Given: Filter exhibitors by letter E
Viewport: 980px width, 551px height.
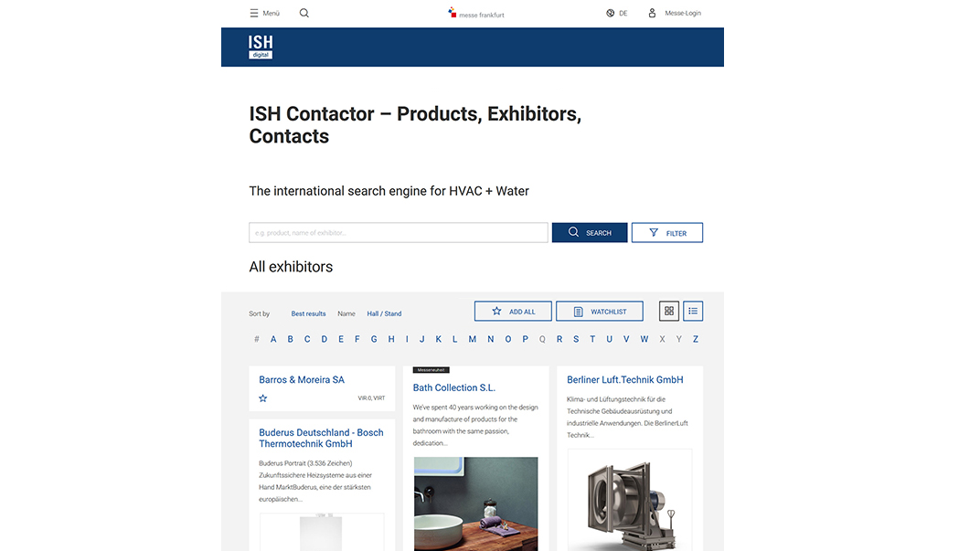Looking at the screenshot, I should [341, 339].
